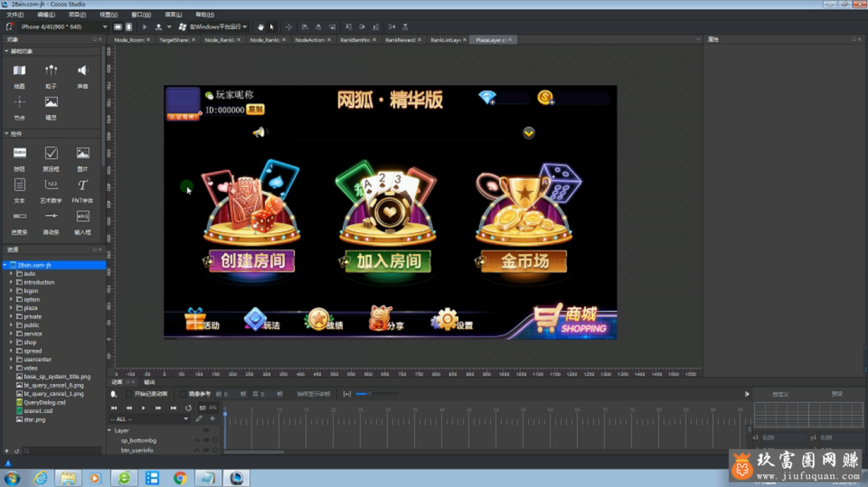Open the 项目 (Project) menu
The width and height of the screenshot is (868, 487).
pyautogui.click(x=77, y=14)
